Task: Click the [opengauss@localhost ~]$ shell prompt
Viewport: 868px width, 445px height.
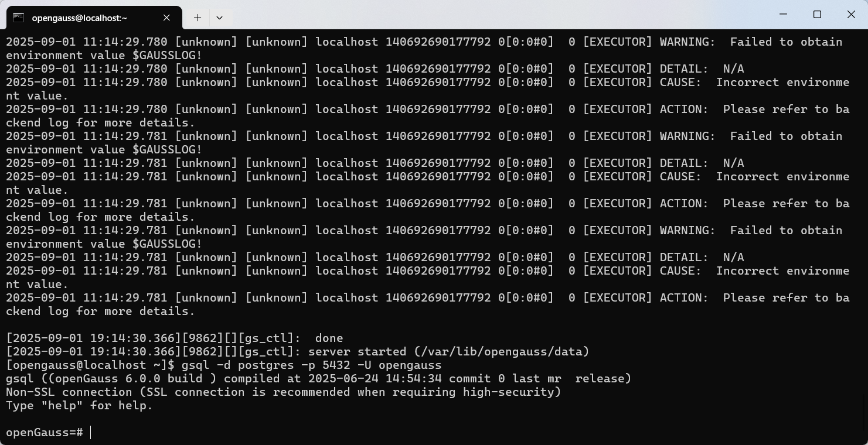Action: pos(90,365)
